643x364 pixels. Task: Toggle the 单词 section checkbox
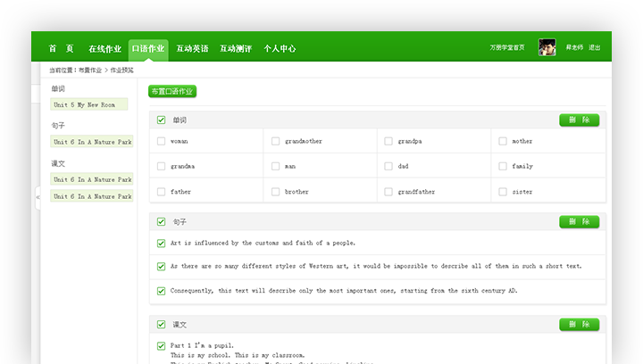161,120
